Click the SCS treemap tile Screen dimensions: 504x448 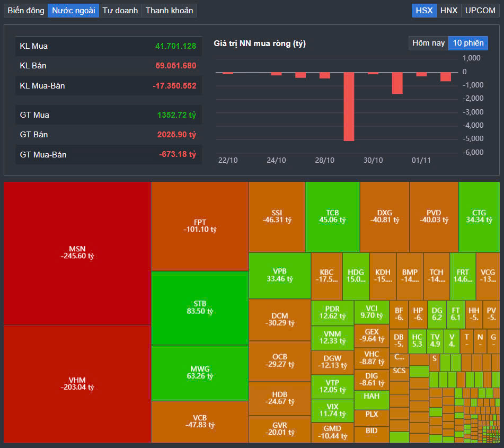click(399, 374)
